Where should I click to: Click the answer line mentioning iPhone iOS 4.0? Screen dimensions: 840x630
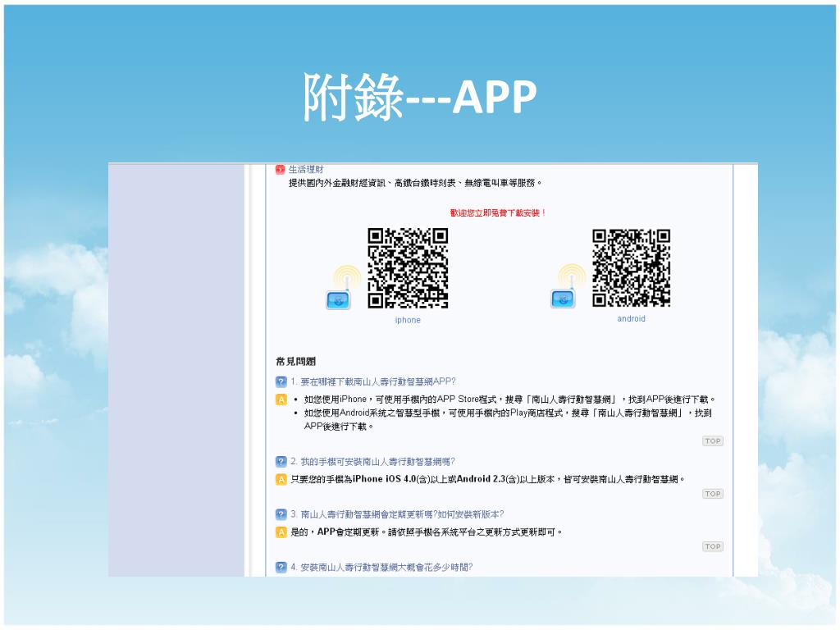pos(487,479)
